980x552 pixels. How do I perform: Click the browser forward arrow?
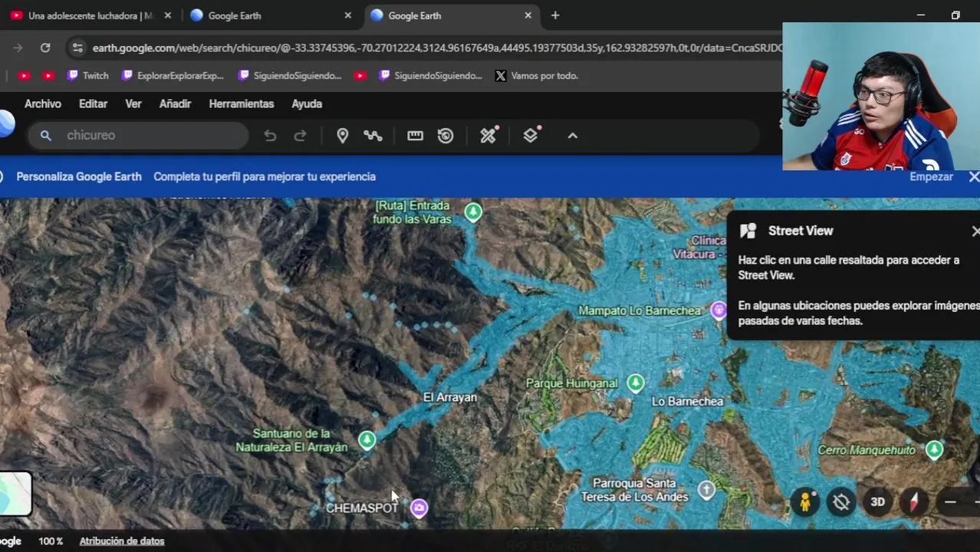[x=18, y=48]
